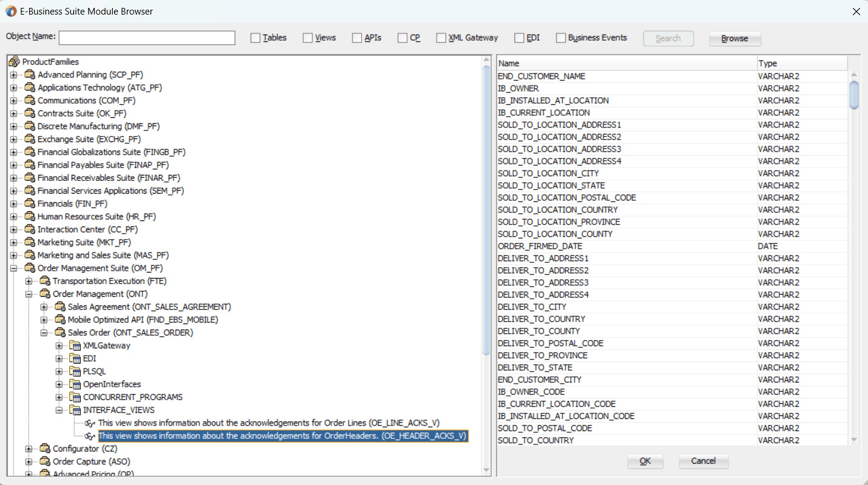Select the ORDER_FIRMED_DATE row
Viewport: 868px width, 485px height.
point(672,246)
